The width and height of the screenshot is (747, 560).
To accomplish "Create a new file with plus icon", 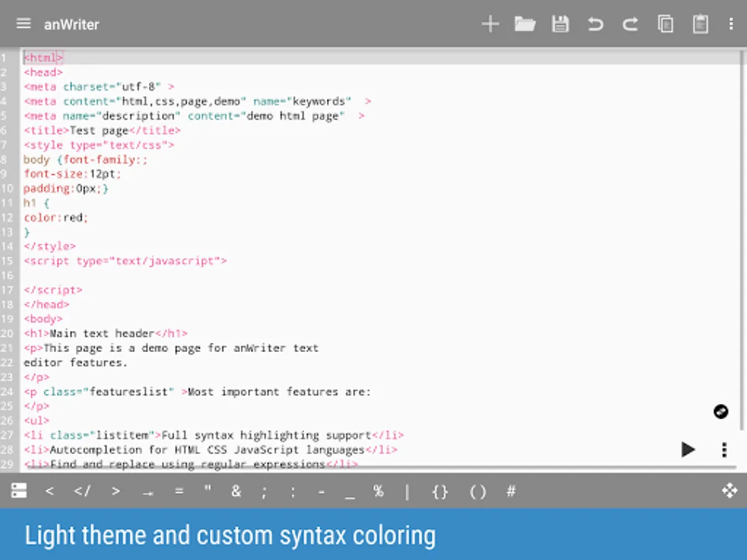I will 491,24.
